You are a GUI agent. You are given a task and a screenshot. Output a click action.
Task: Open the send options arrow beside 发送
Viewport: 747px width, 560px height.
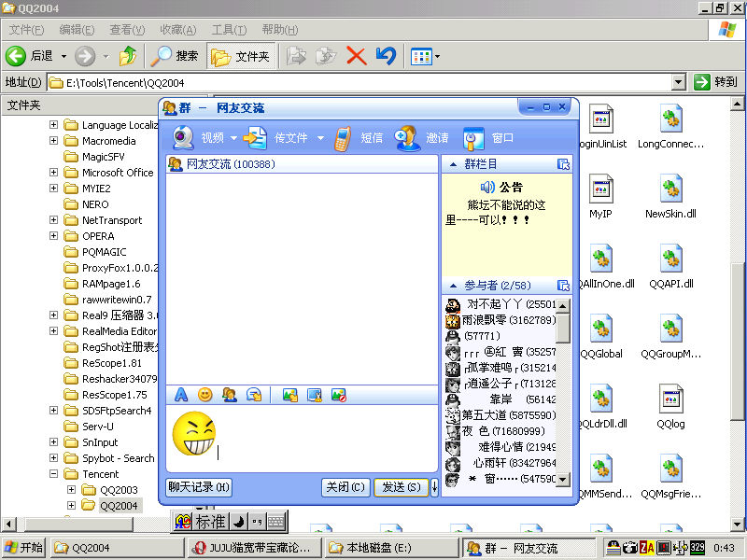point(434,486)
